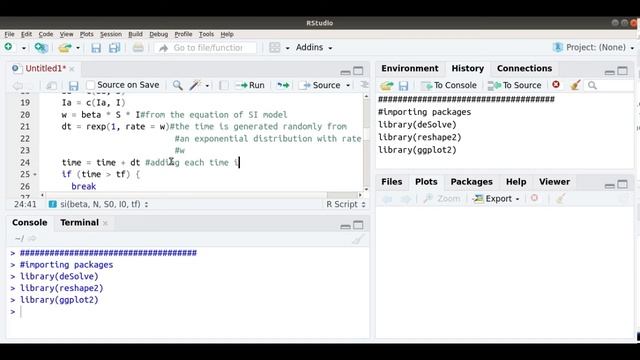
Task: Open the Export dropdown in Plots
Action: click(x=496, y=199)
